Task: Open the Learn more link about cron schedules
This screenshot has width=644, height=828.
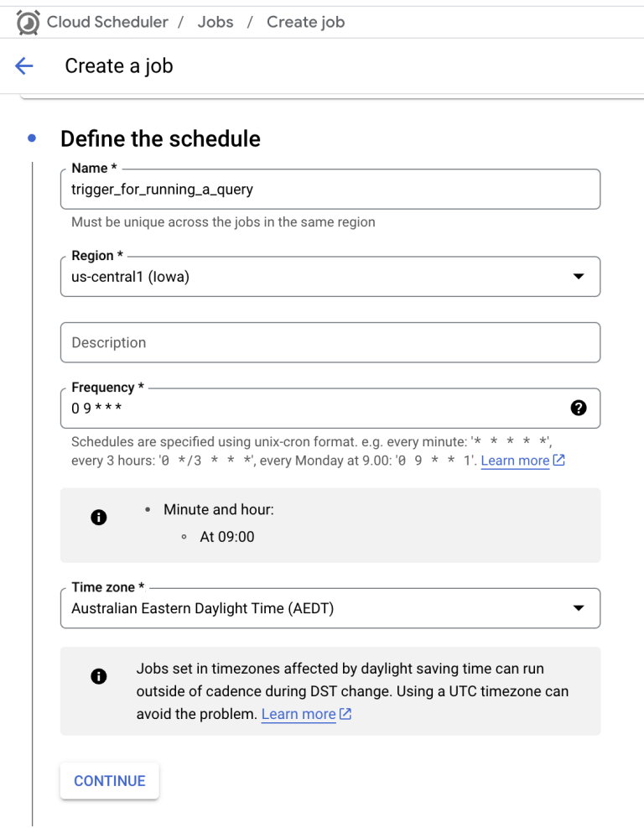Action: pos(514,460)
